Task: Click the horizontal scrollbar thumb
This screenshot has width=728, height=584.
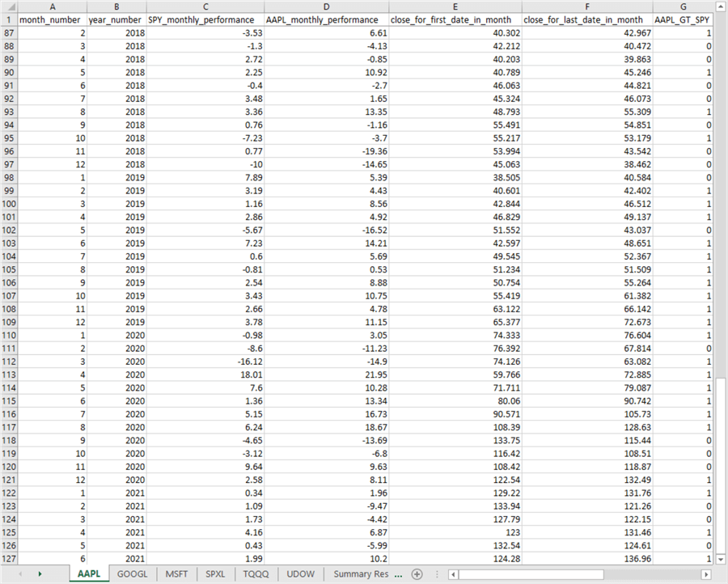Action: (531, 574)
